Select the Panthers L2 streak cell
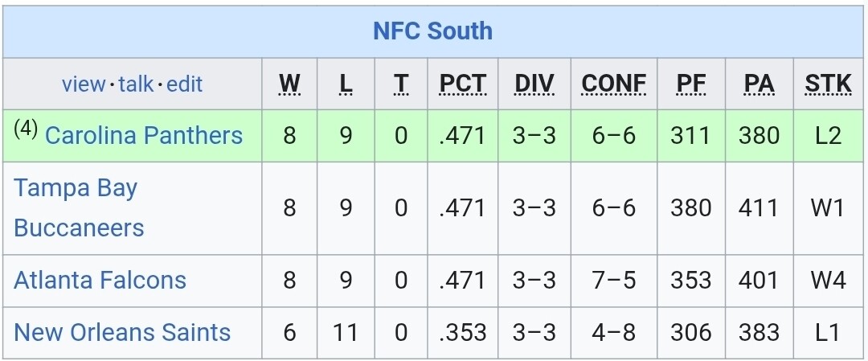The image size is (868, 361). 828,135
